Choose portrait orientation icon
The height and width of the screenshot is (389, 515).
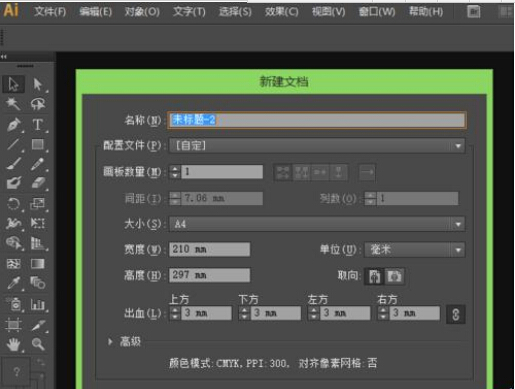[x=374, y=276]
